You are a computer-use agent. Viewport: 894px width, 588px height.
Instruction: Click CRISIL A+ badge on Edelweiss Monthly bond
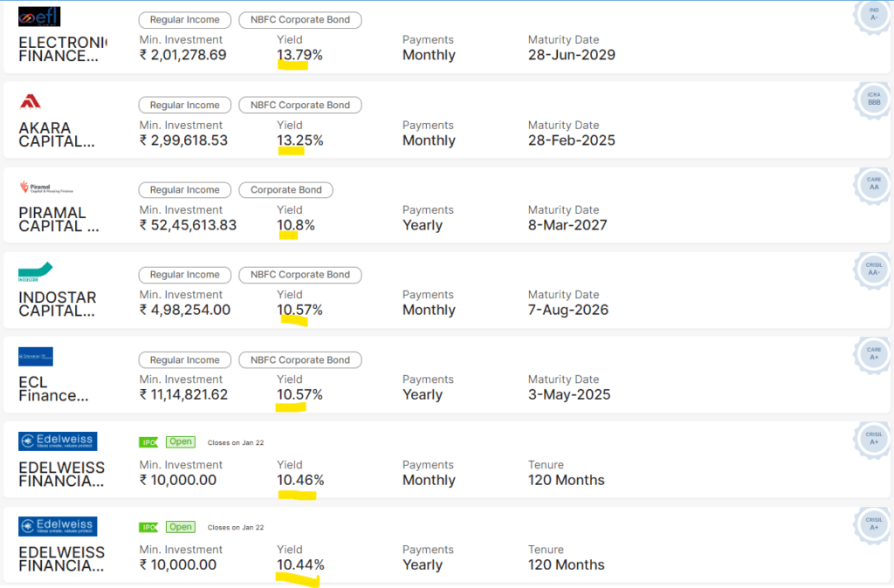click(873, 440)
